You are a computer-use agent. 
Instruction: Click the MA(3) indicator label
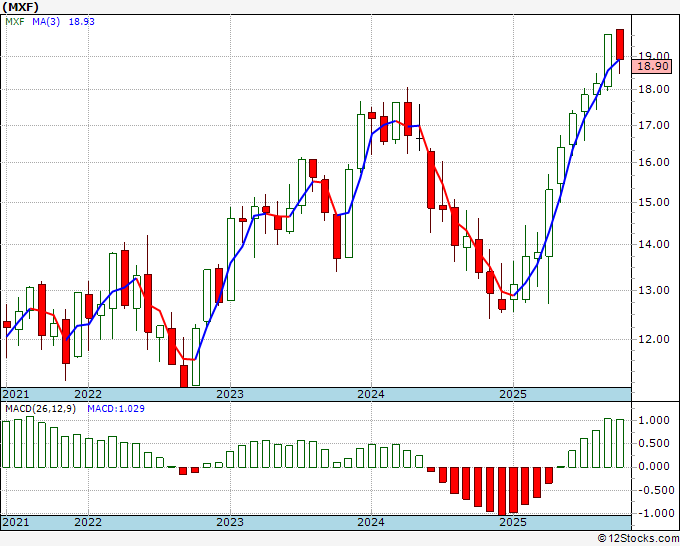tap(46, 22)
